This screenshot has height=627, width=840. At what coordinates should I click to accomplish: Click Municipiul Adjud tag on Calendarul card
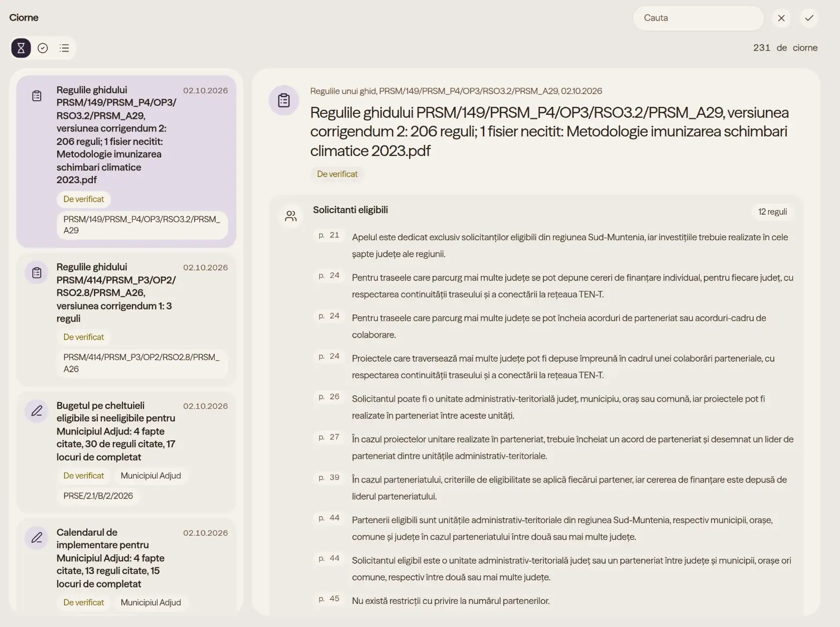coord(151,602)
